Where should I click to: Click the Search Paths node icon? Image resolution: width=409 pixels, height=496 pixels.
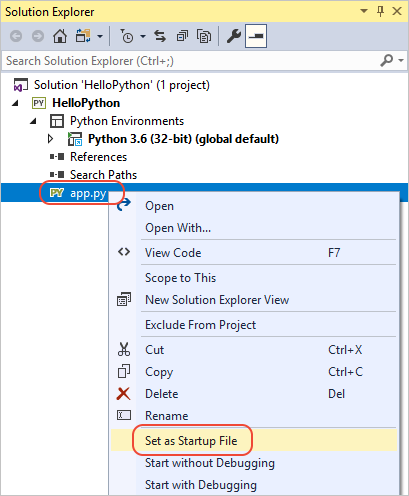(x=57, y=175)
